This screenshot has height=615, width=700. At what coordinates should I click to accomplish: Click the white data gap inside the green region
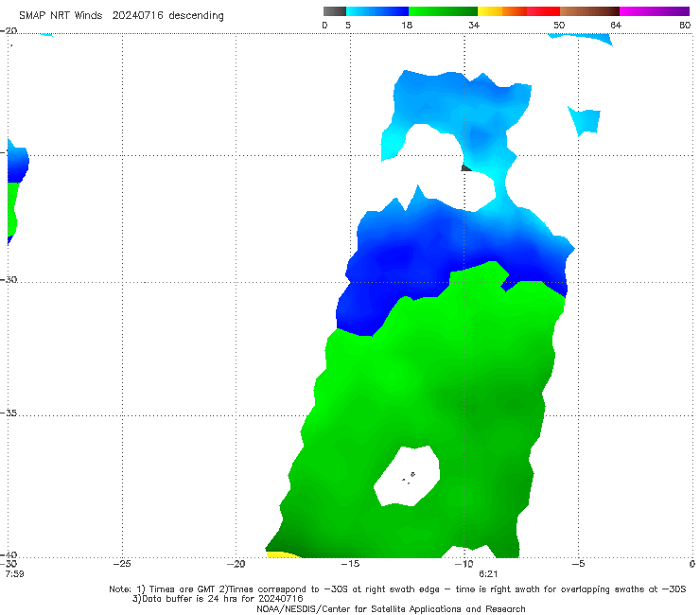point(407,476)
